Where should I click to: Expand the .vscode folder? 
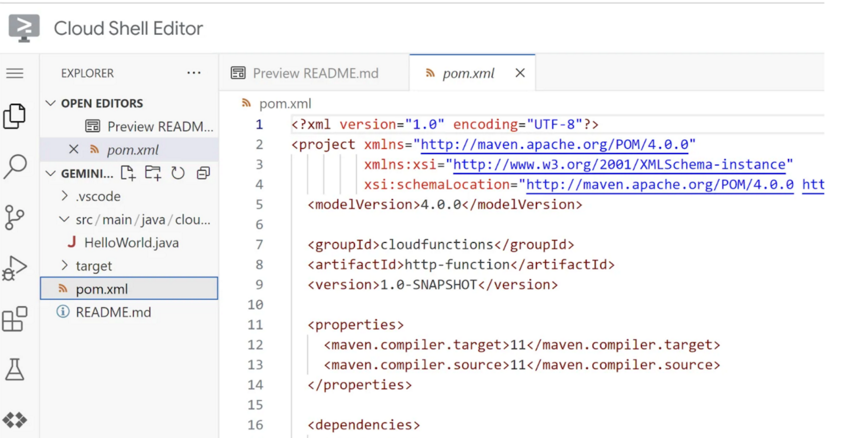(65, 196)
